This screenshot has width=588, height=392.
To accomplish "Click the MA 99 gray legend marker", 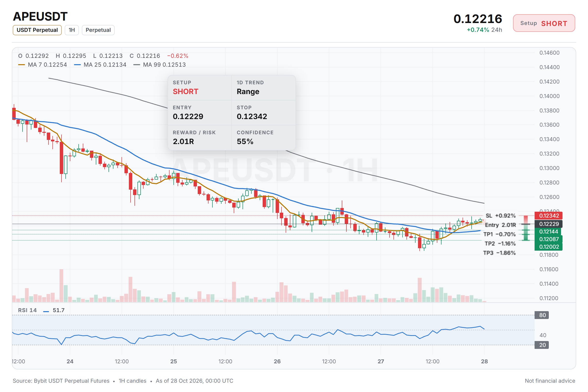I will pos(136,65).
